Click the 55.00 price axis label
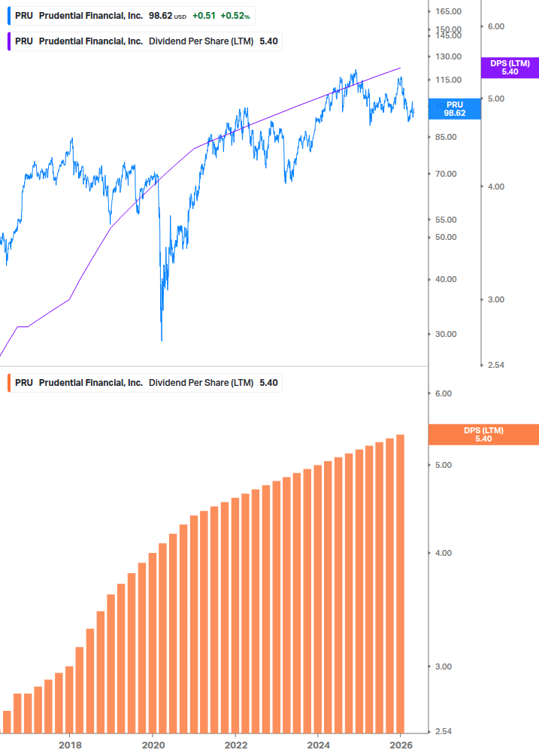The width and height of the screenshot is (539, 756). click(446, 220)
